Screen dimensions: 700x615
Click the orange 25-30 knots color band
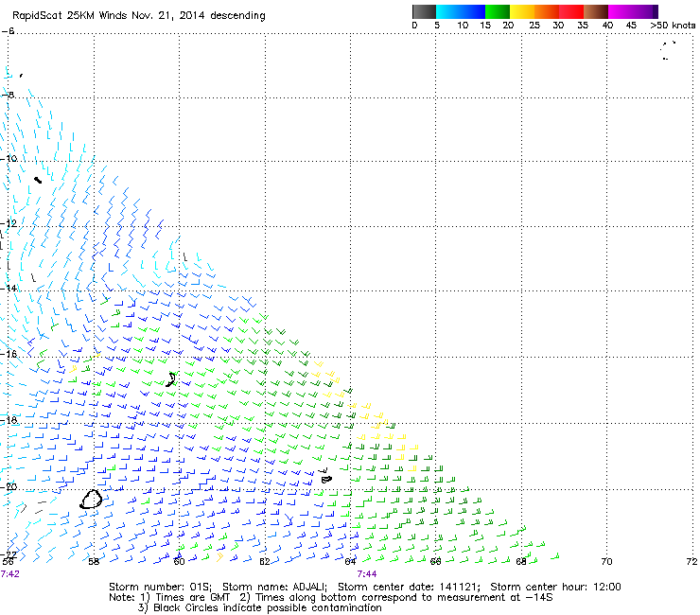tap(547, 11)
